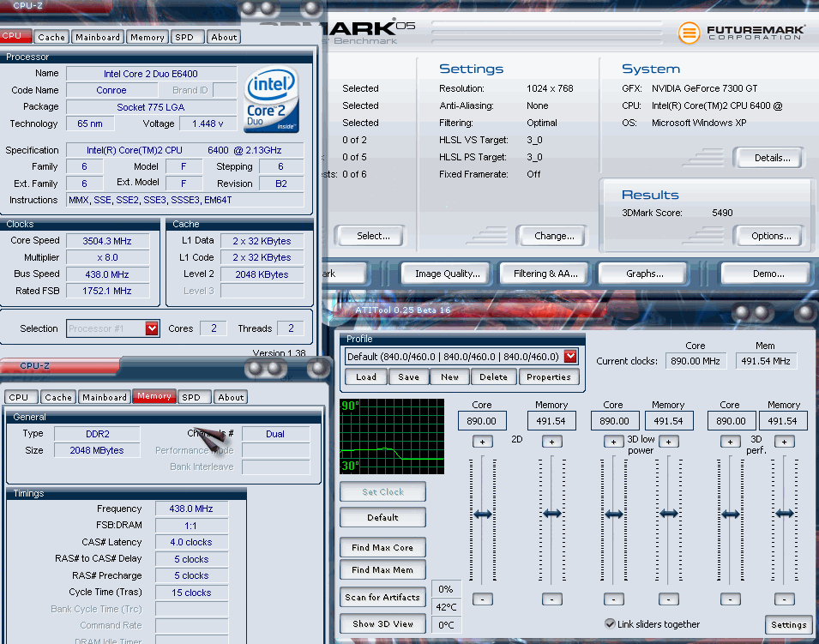Switch to Mainboard tab in upper CPU-Z
This screenshot has height=644, width=819.
click(98, 37)
